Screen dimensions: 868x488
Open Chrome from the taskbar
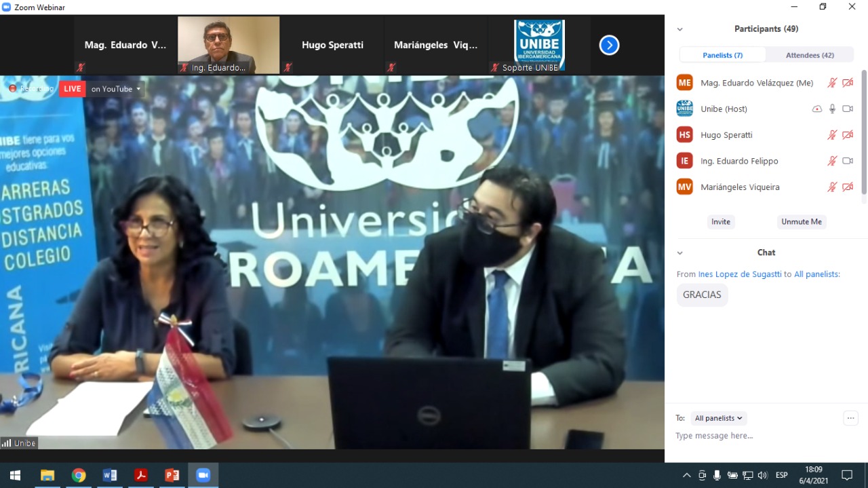(x=79, y=475)
